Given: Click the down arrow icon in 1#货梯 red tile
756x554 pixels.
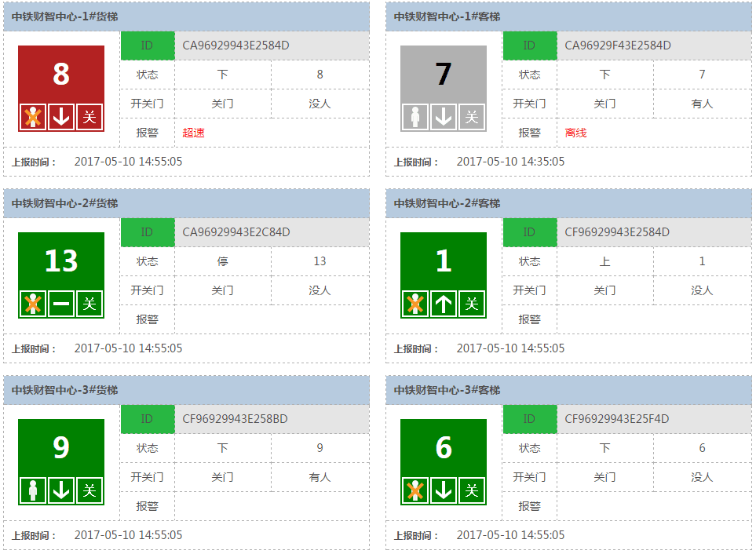Looking at the screenshot, I should 61,117.
